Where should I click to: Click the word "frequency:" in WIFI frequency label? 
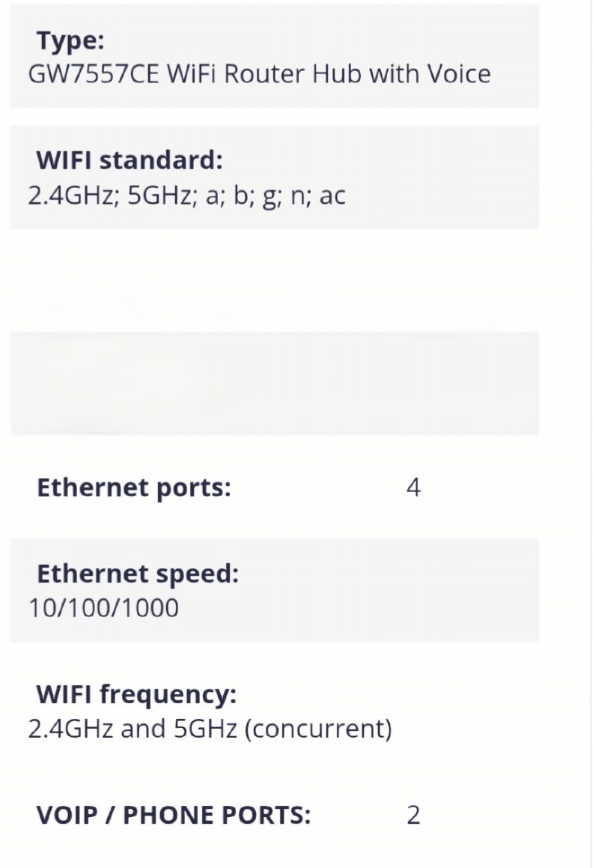[168, 694]
